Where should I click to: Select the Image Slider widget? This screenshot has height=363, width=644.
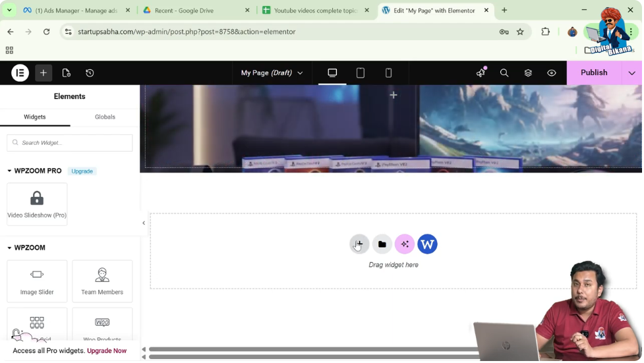point(37,281)
